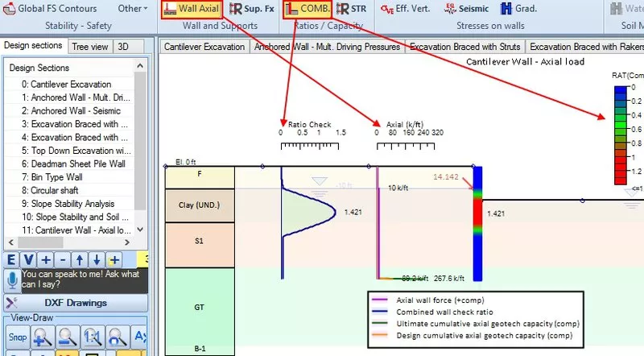
Task: Click the microphone voice command button
Action: click(x=12, y=280)
